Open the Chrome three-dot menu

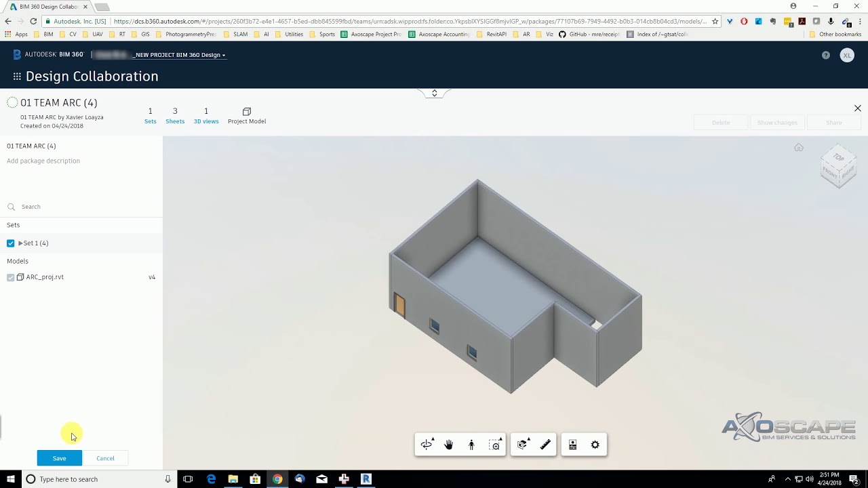860,21
